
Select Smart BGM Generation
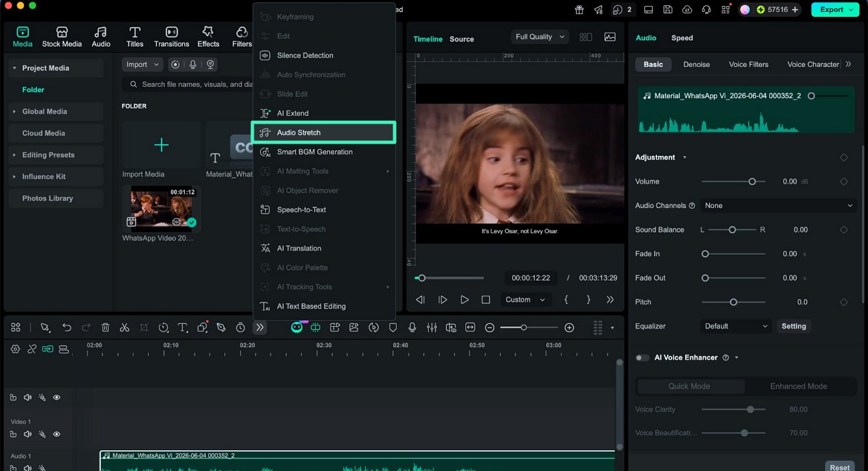[x=324, y=152]
